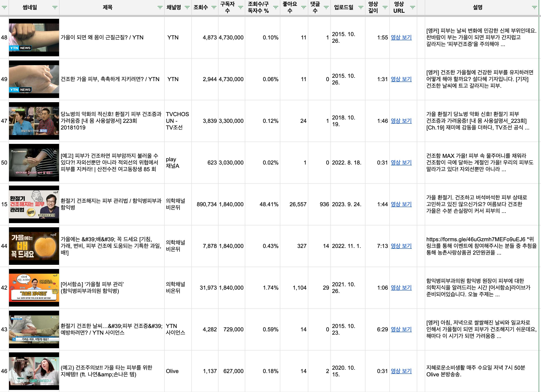Screen dimensions: 541x392
Task: Expand the 영상 URL column filter dropdown
Action: click(412, 7)
